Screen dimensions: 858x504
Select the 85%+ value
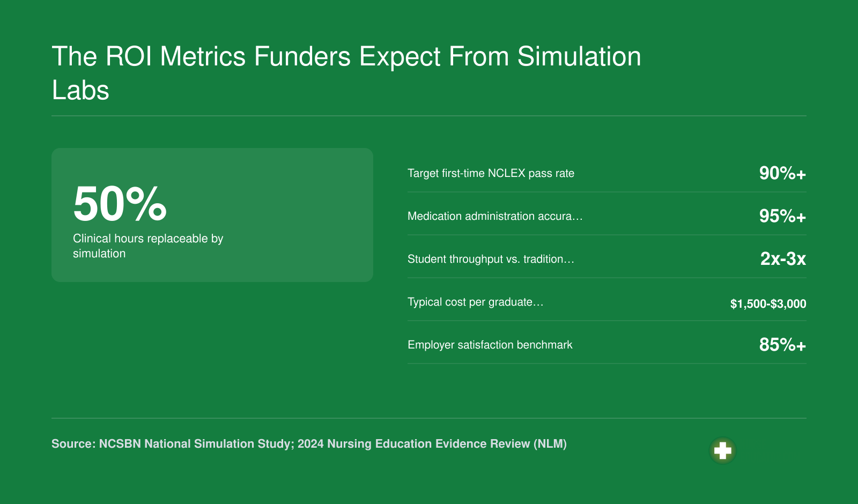(782, 345)
